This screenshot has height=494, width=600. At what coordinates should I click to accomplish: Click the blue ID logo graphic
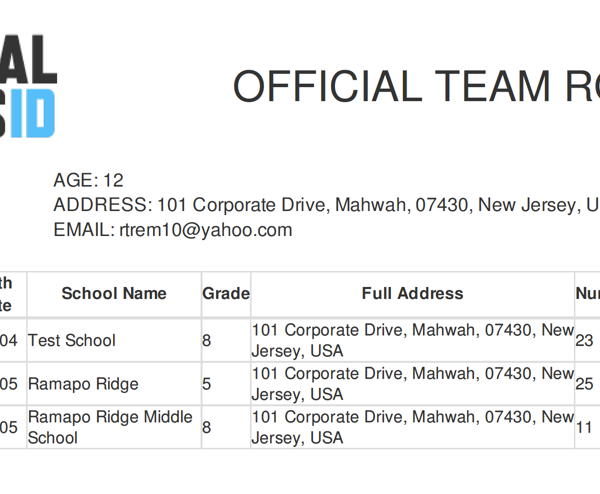tap(33, 113)
